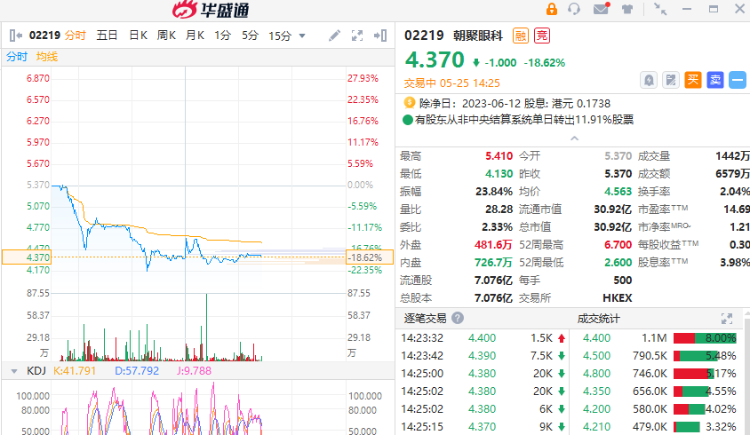Image resolution: width=750 pixels, height=435 pixels.
Task: Open the skin theme shirt icon
Action: (627, 9)
